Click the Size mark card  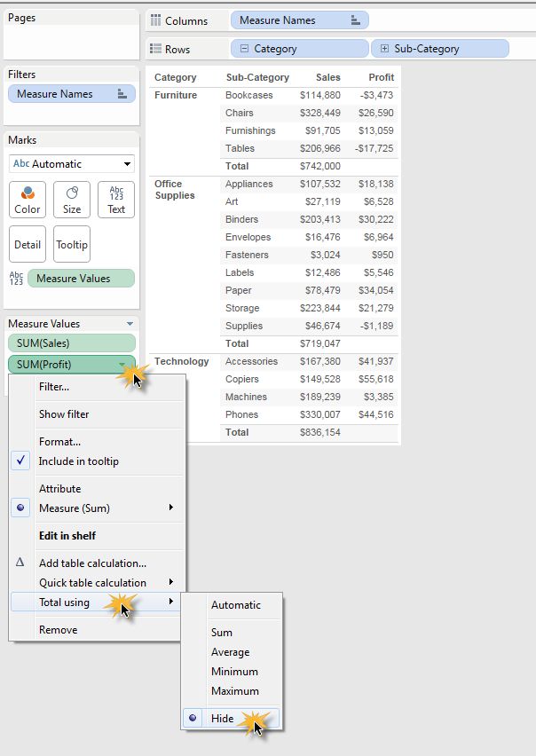pyautogui.click(x=72, y=200)
